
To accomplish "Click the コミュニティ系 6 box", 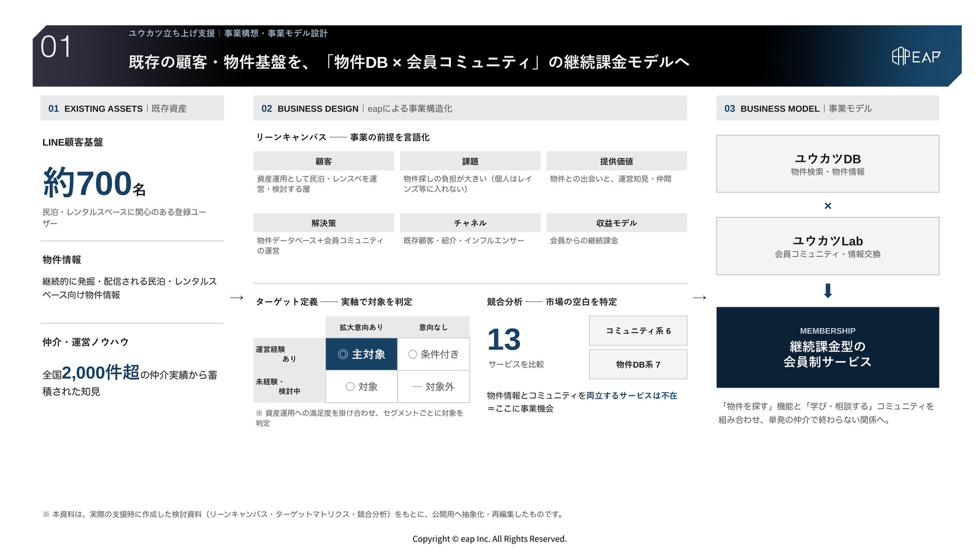I will tap(638, 331).
